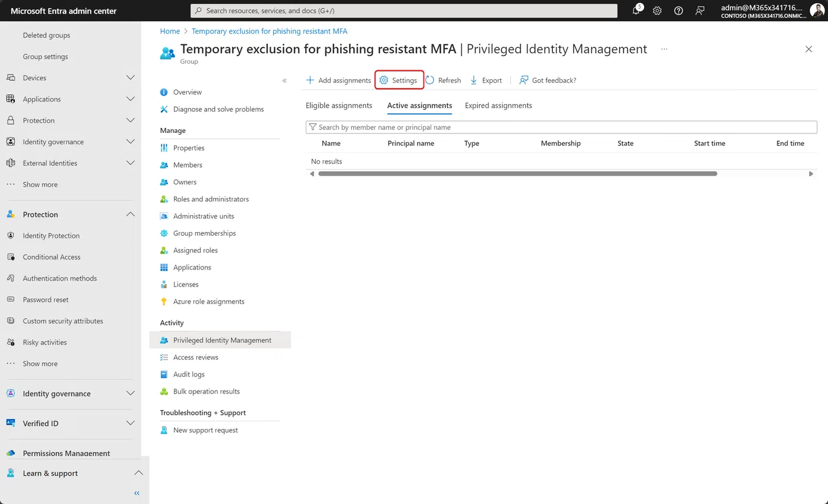Expand the Devices section chevron
This screenshot has height=504, width=828.
pyautogui.click(x=131, y=78)
